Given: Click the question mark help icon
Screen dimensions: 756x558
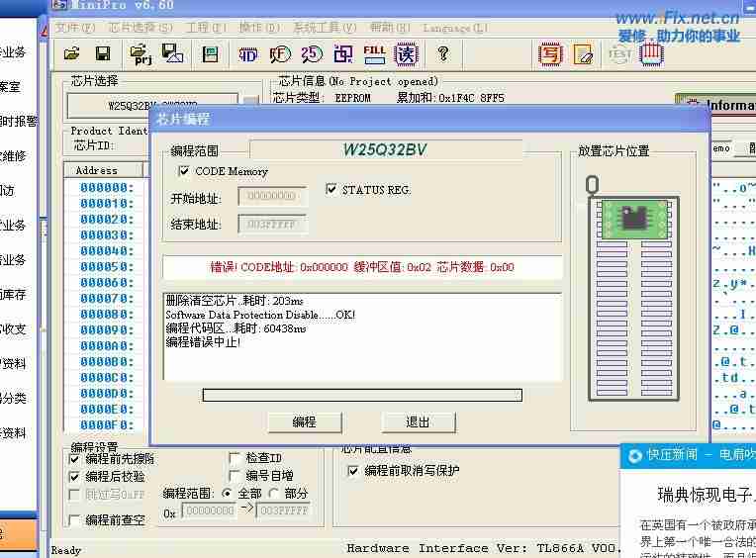Looking at the screenshot, I should [x=442, y=53].
